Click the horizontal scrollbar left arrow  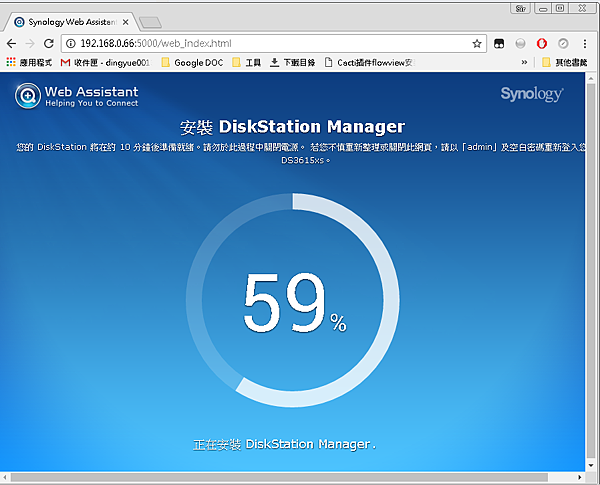coord(5,477)
